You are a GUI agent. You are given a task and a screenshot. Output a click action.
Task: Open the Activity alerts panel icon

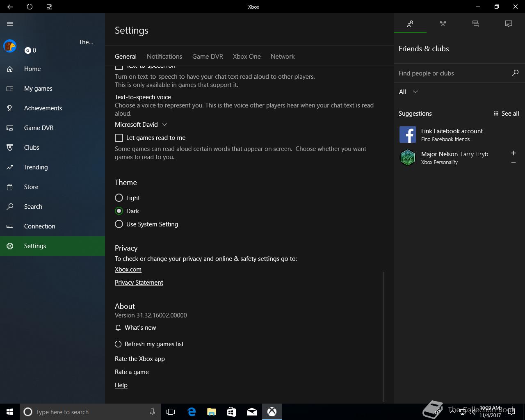[x=509, y=24]
